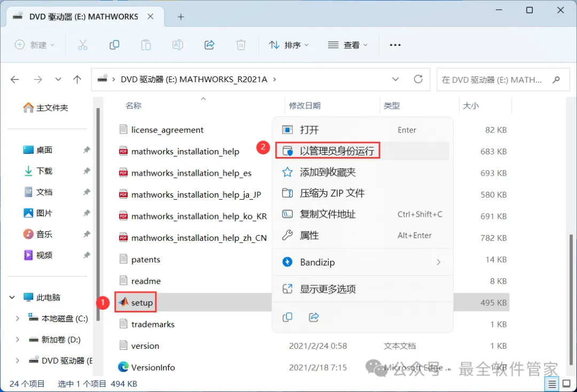The height and width of the screenshot is (392, 577).
Task: Select mathworks_installation_help_zh_CN file
Action: 193,238
